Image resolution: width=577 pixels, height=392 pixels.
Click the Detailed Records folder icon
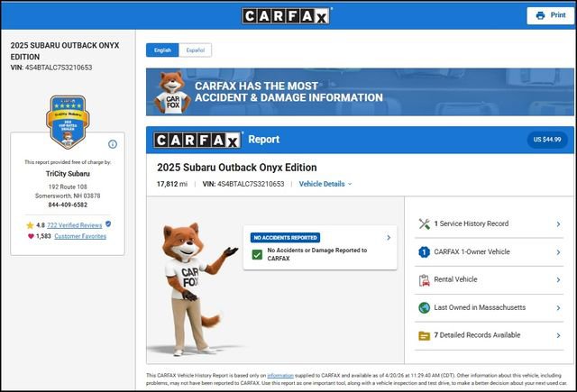pyautogui.click(x=424, y=335)
